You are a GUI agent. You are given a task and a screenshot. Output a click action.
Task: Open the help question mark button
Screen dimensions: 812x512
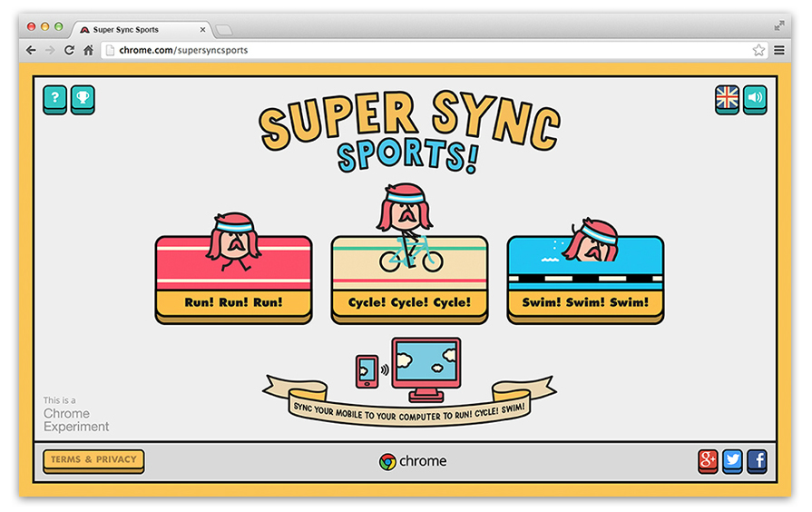[x=55, y=99]
